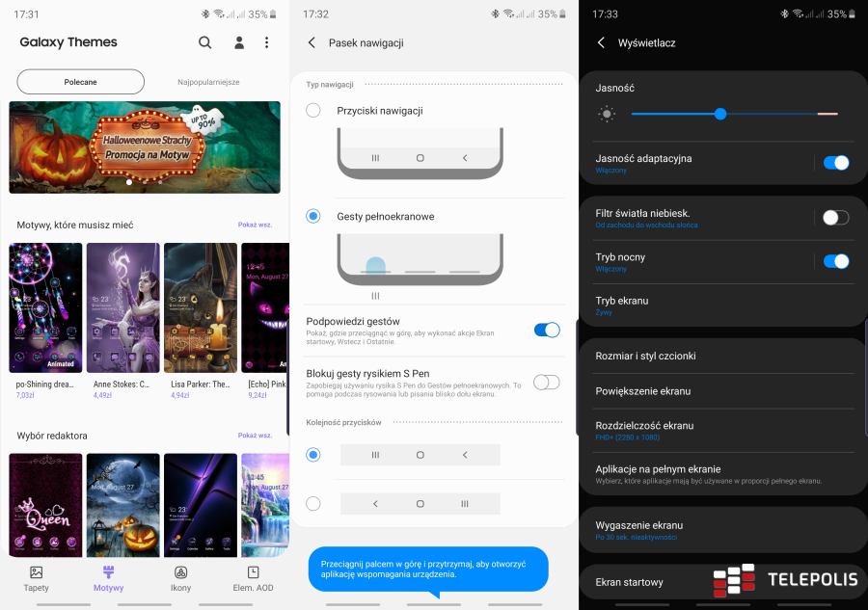The image size is (868, 610).
Task: Select the Przyciski nawigacji radio button
Action: coord(312,110)
